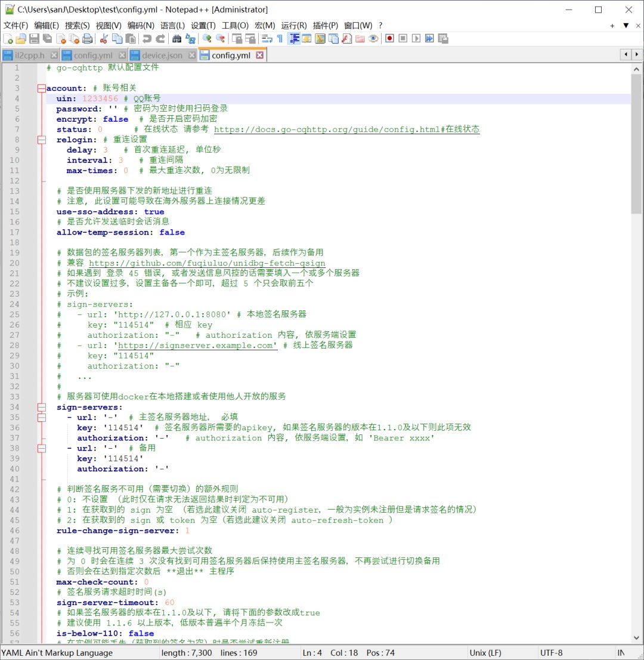644x660 pixels.
Task: Open the 编码(N) menu
Action: pos(141,25)
